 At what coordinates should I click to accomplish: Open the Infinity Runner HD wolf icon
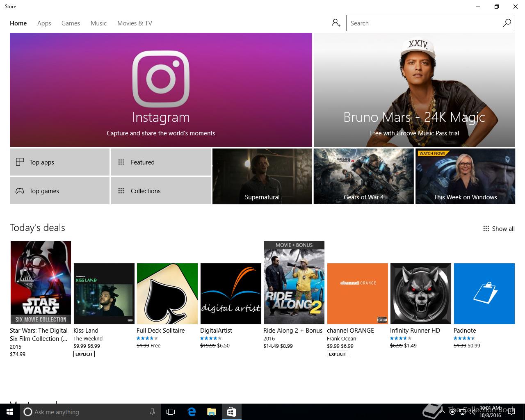coord(421,294)
